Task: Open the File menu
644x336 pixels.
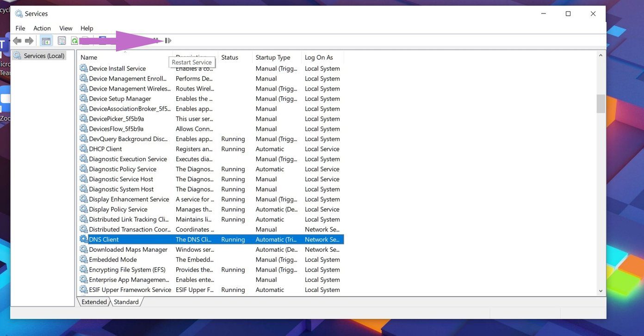Action: click(20, 28)
